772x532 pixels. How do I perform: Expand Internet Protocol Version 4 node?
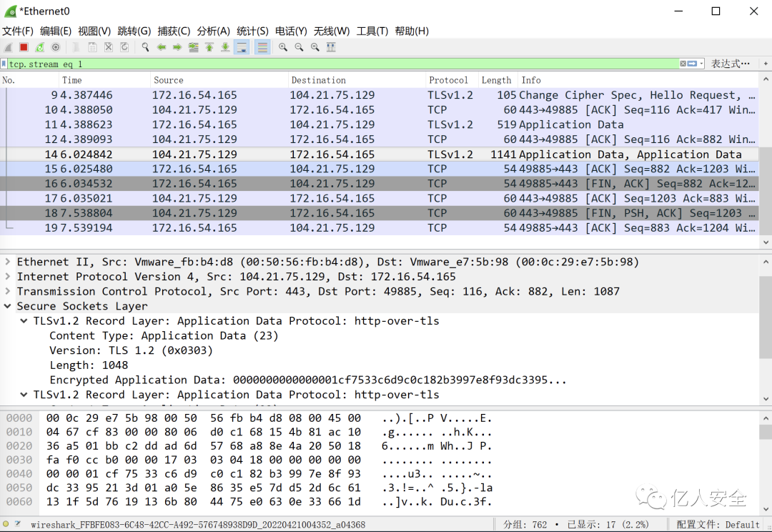coord(8,276)
